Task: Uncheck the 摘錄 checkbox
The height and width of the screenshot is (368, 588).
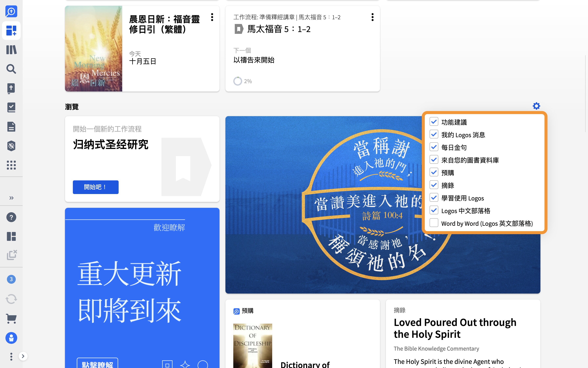Action: coord(434,185)
